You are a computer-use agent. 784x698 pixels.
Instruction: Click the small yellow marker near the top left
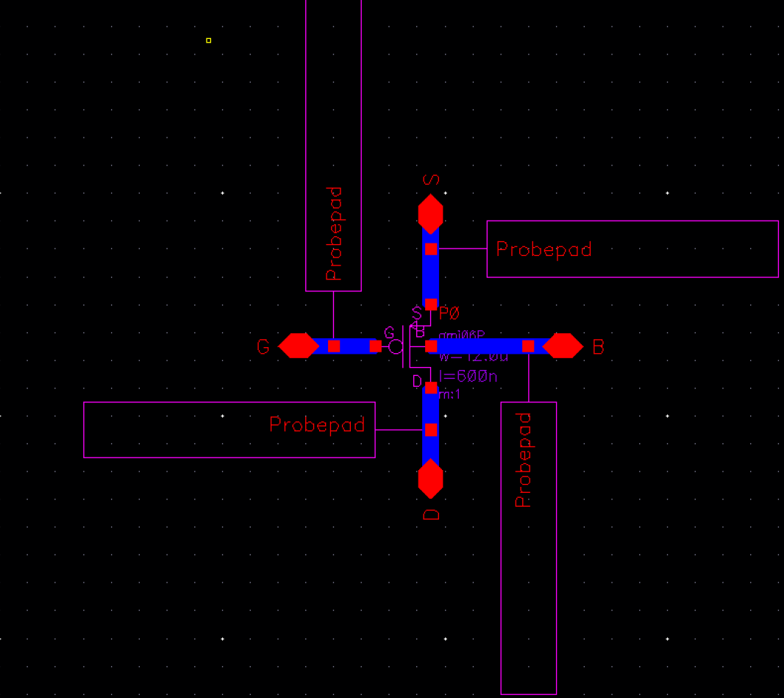[207, 41]
